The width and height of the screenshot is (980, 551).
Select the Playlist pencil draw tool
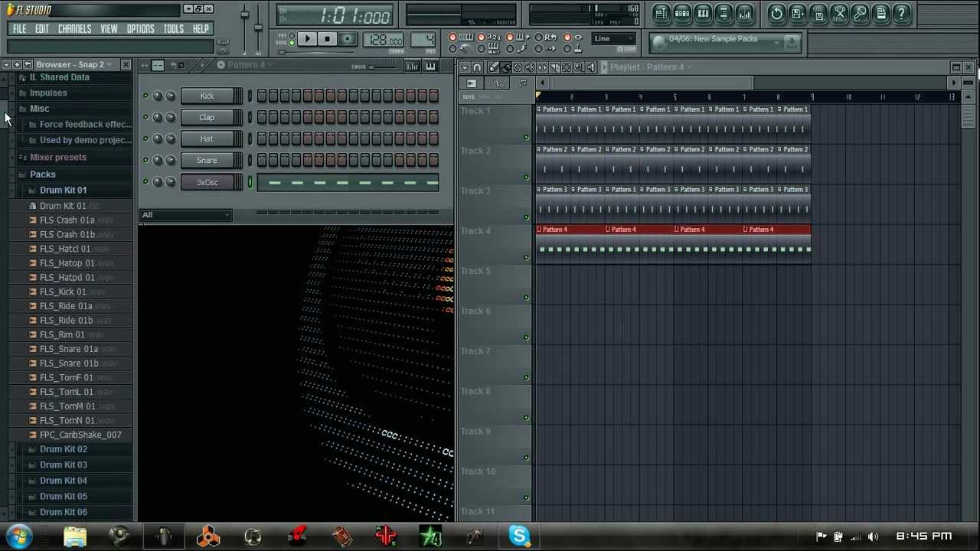click(x=494, y=67)
